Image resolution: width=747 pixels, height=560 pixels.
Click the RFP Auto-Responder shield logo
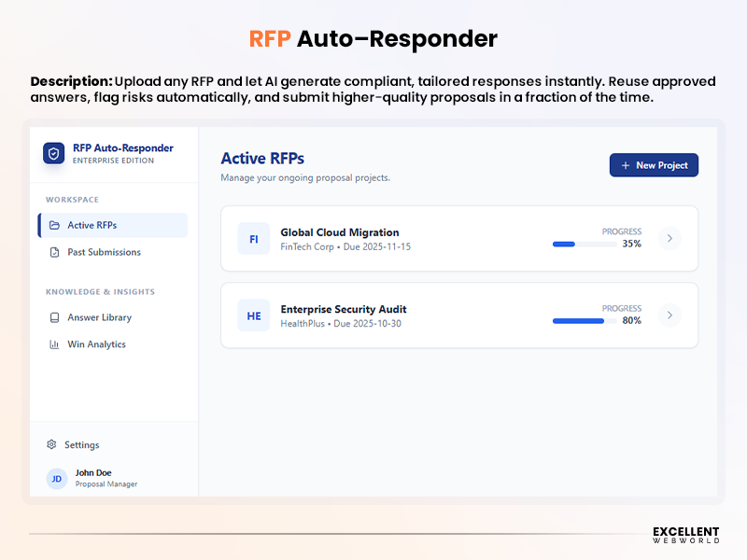point(52,154)
